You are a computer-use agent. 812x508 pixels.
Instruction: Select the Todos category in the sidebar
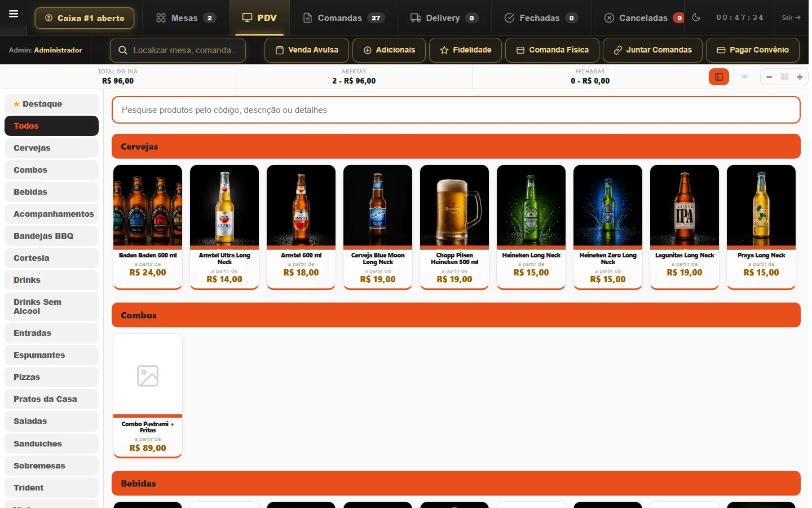coord(51,126)
